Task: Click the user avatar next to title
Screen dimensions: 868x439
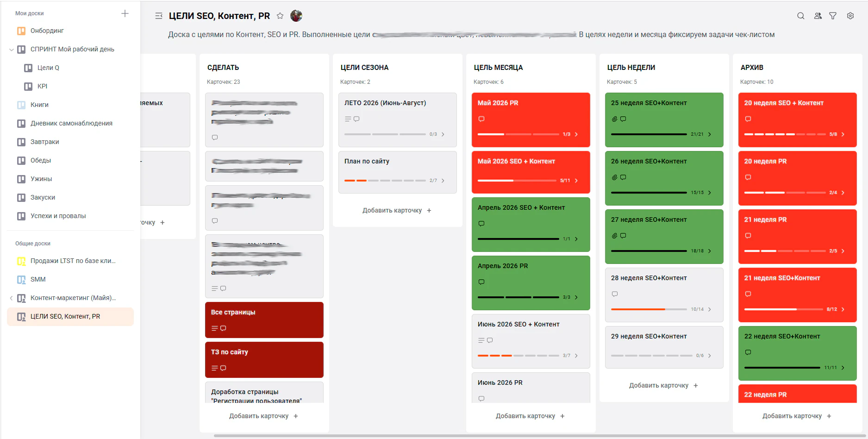Action: coord(296,16)
